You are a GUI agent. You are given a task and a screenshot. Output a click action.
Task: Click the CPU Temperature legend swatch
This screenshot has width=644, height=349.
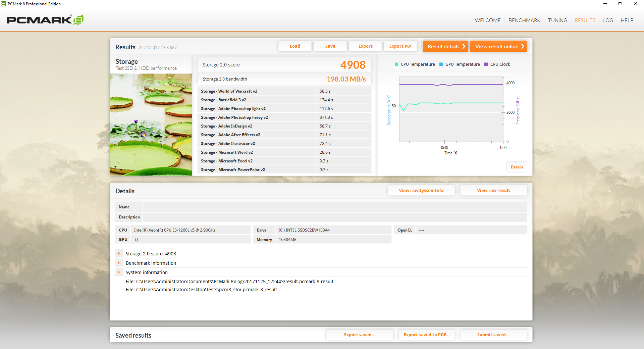click(x=396, y=64)
